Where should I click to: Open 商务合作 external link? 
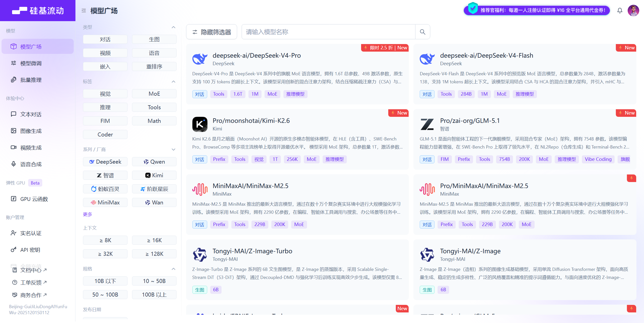coord(30,295)
